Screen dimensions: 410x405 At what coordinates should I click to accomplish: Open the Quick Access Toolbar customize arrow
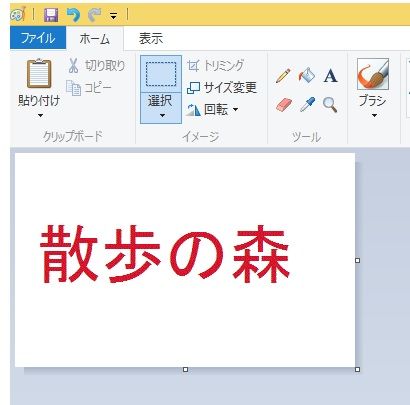coord(114,16)
